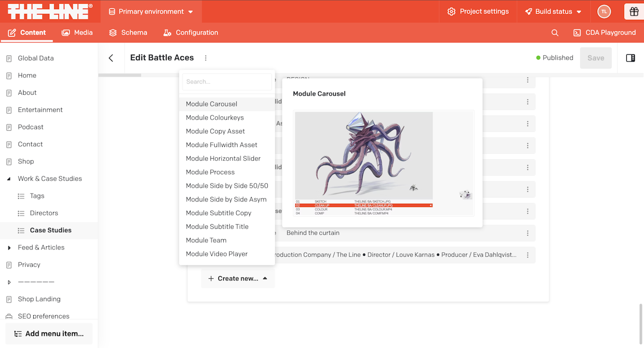Select Module Subtitle Copy
The image size is (644, 348).
227,213
